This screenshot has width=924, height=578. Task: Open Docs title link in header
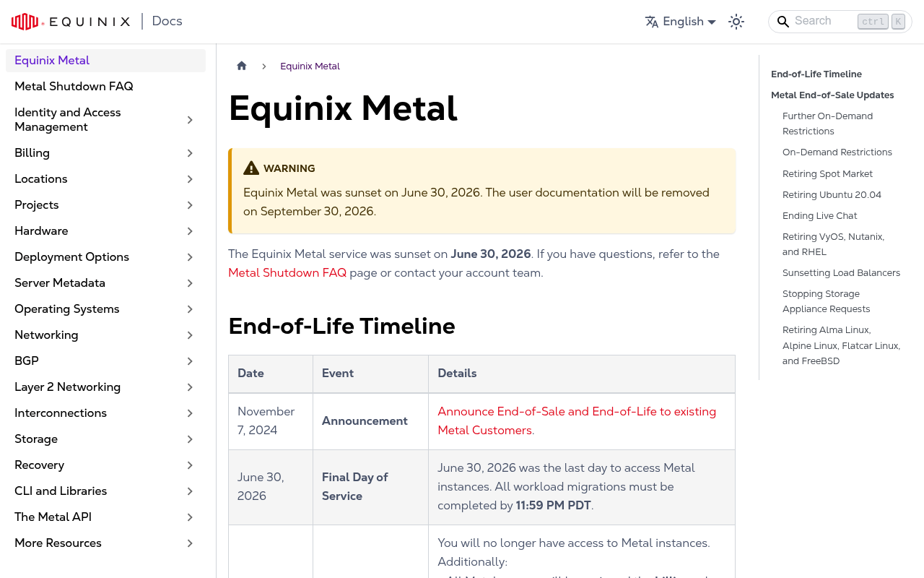(x=167, y=22)
